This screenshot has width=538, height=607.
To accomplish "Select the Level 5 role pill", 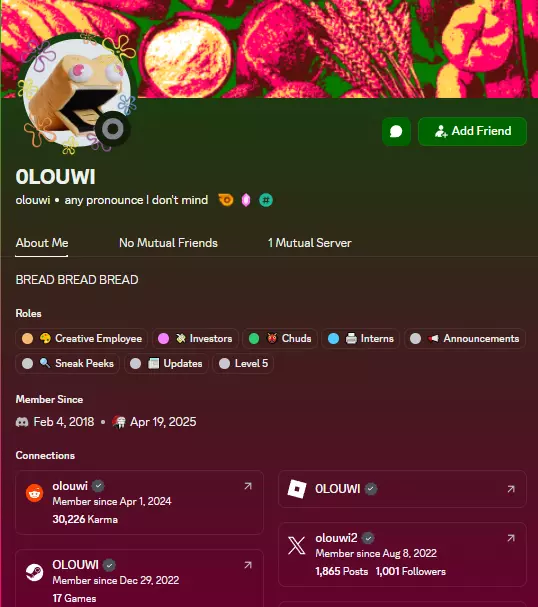I will [243, 364].
